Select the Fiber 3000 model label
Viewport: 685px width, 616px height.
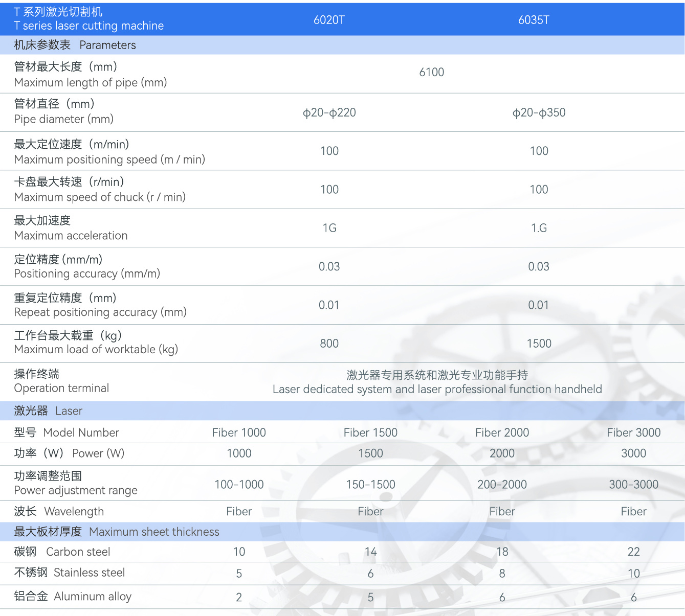(x=634, y=432)
